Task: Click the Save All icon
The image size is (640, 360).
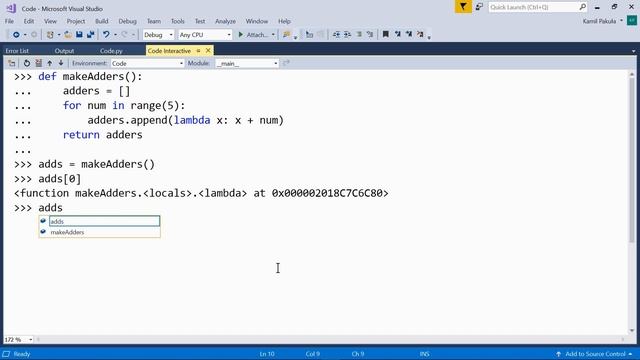Action: coord(90,35)
